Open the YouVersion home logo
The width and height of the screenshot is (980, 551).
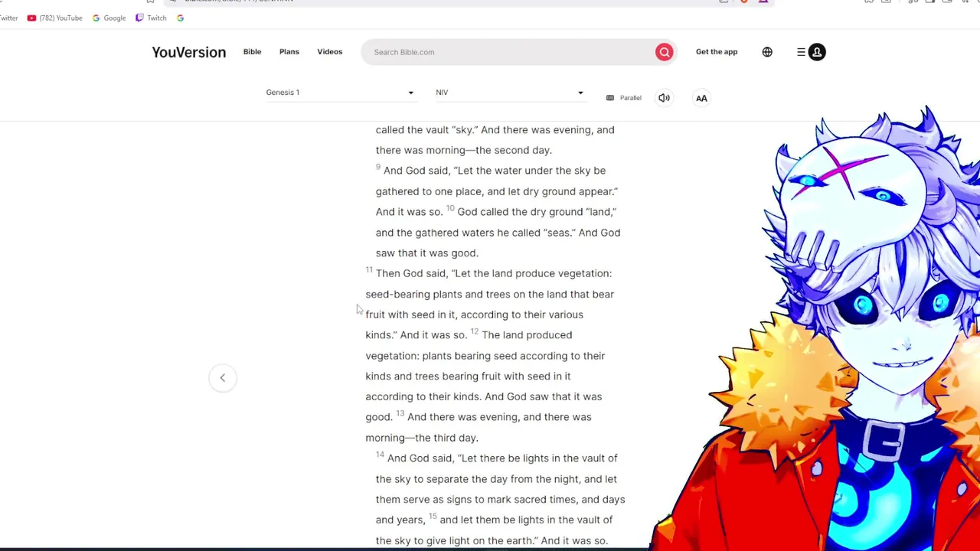[x=188, y=52]
